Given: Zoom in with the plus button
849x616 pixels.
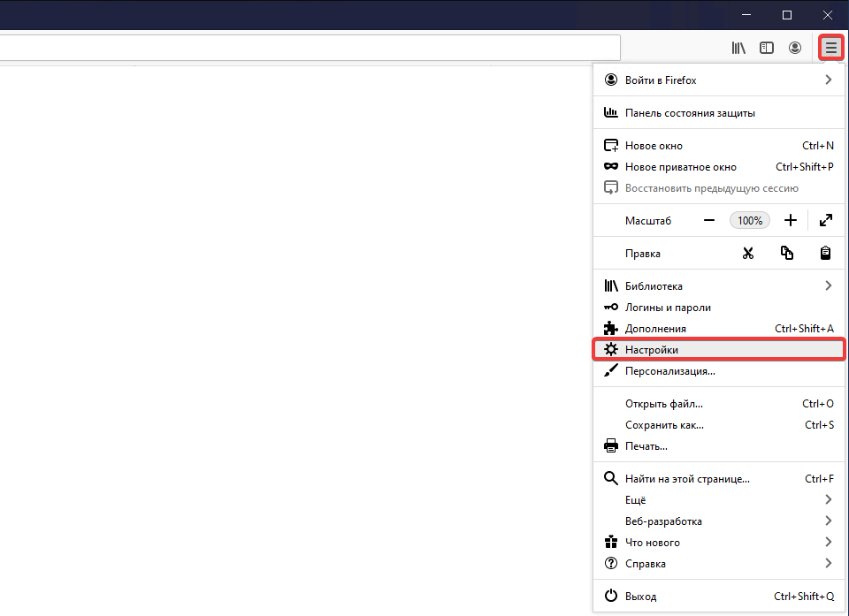Looking at the screenshot, I should pos(791,220).
